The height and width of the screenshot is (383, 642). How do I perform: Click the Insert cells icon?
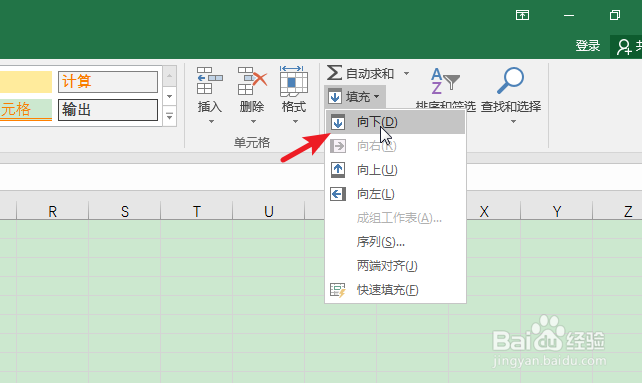click(x=210, y=81)
